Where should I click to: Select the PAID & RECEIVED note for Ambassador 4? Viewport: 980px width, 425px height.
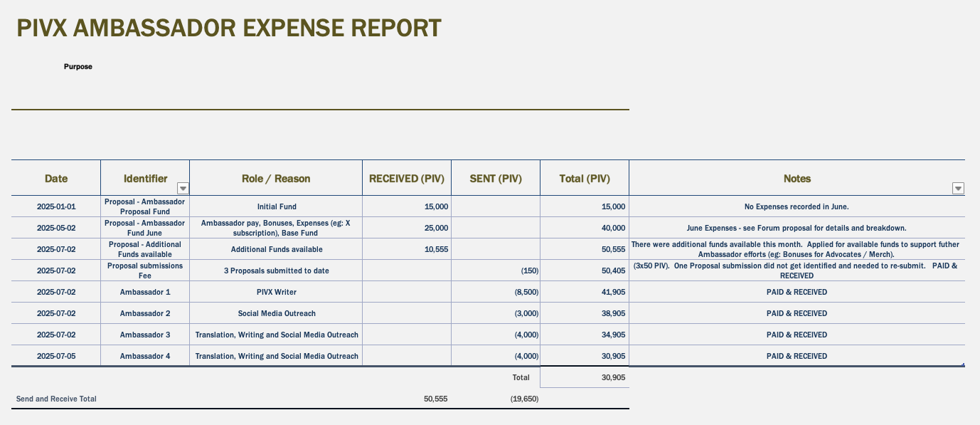coord(797,356)
